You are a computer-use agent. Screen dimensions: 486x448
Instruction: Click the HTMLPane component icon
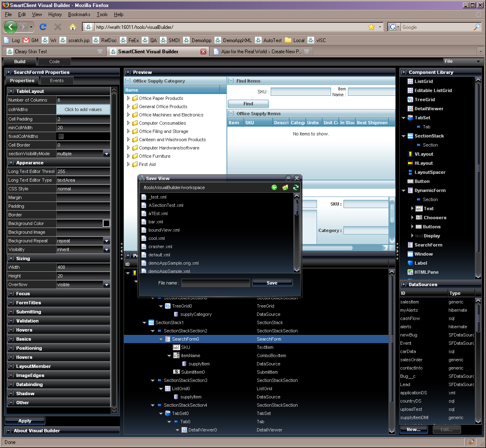(x=410, y=272)
